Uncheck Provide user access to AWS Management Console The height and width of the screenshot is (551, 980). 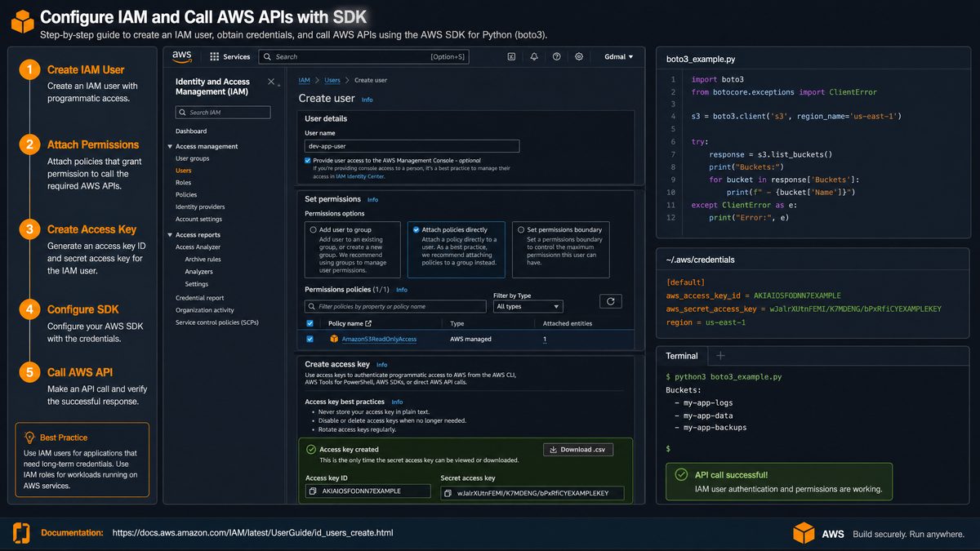click(308, 161)
